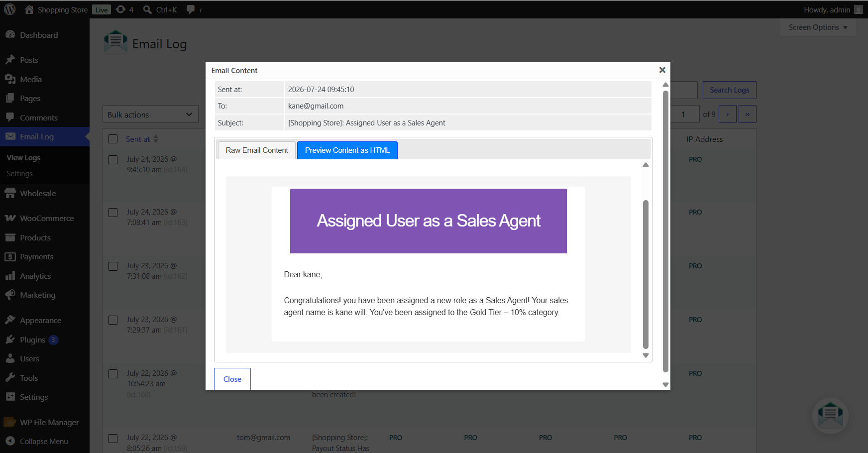Go to the next page of logs
Viewport: 868px width, 453px height.
click(x=727, y=114)
